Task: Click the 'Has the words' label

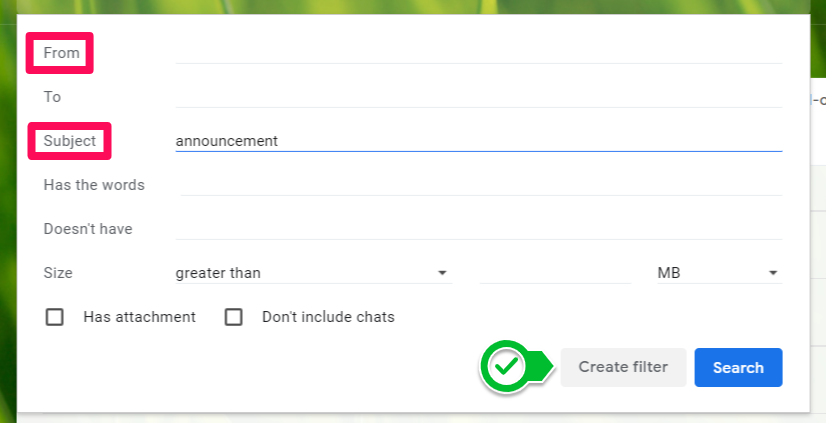Action: (x=94, y=185)
